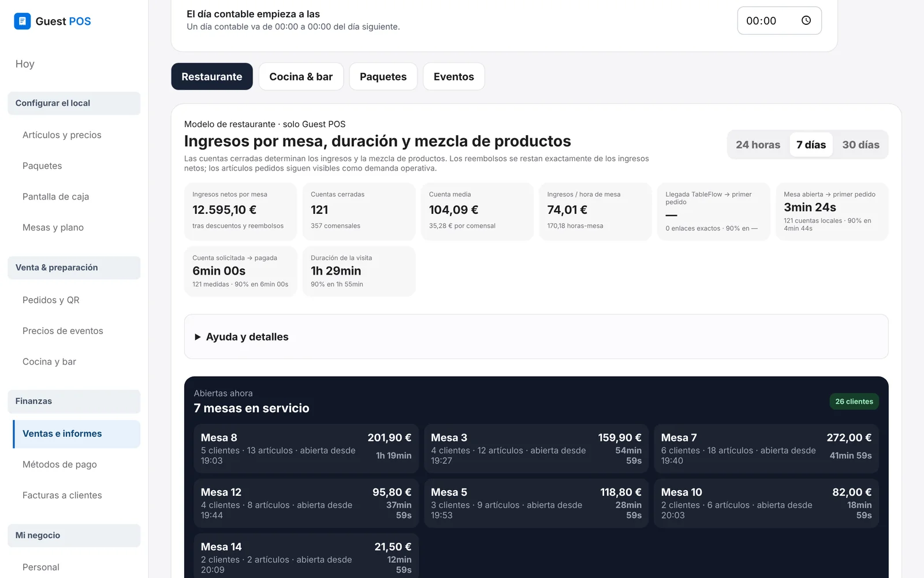924x578 pixels.
Task: Click the Cuentas cerradas 121 card
Action: coord(359,212)
